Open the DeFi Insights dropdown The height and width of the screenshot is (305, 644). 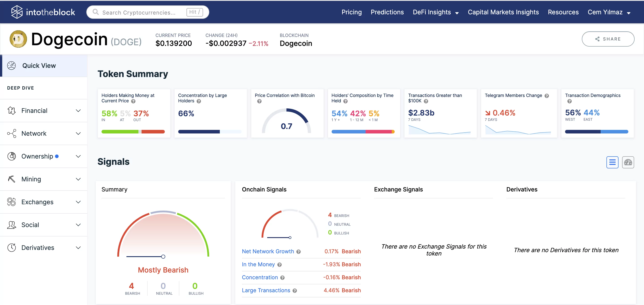[x=436, y=12]
